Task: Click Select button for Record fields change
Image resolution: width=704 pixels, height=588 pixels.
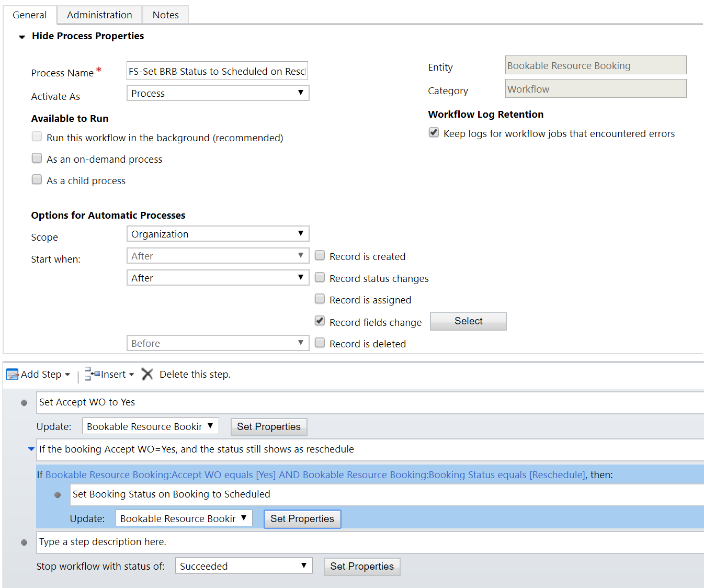Action: (x=468, y=321)
